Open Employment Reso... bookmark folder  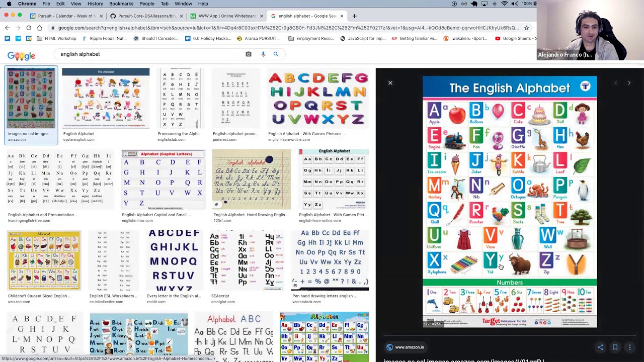(311, 38)
